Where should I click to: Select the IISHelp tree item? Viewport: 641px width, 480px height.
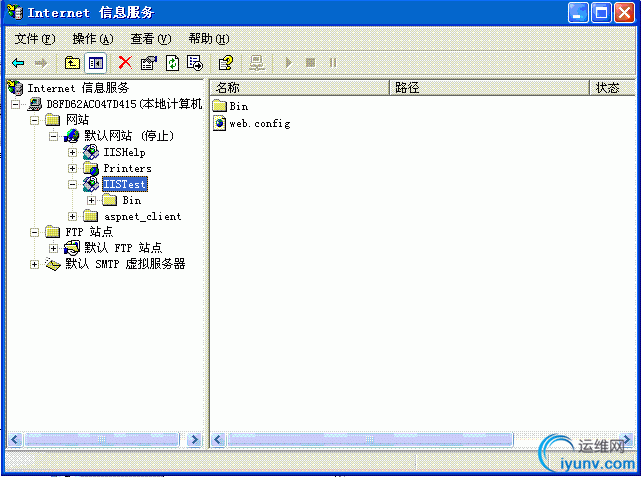pyautogui.click(x=124, y=153)
